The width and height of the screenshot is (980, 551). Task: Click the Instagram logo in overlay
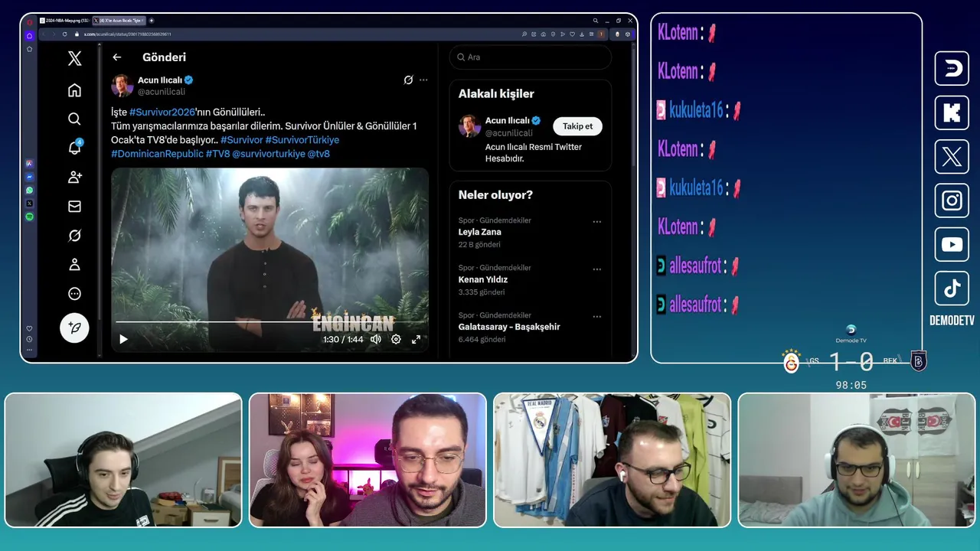(x=952, y=201)
